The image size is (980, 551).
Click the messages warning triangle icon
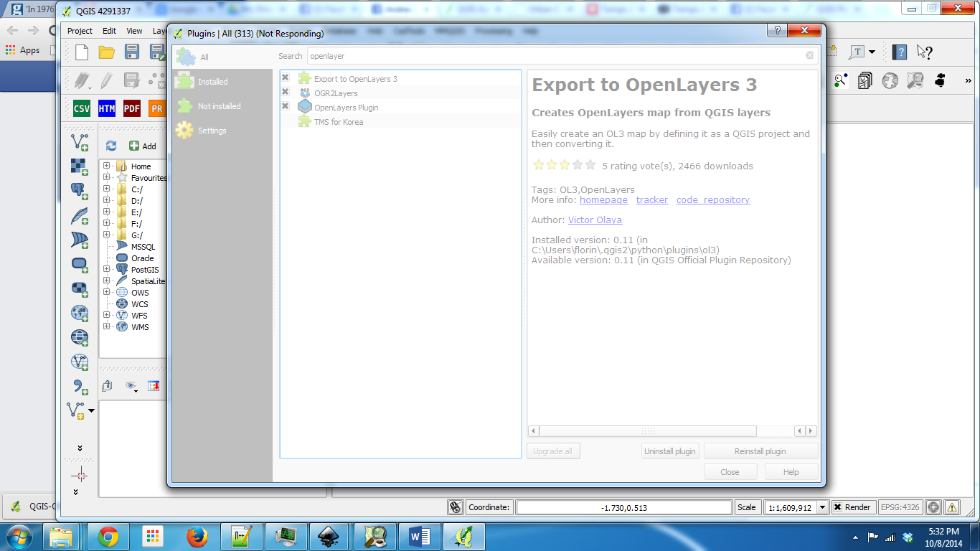tap(952, 507)
